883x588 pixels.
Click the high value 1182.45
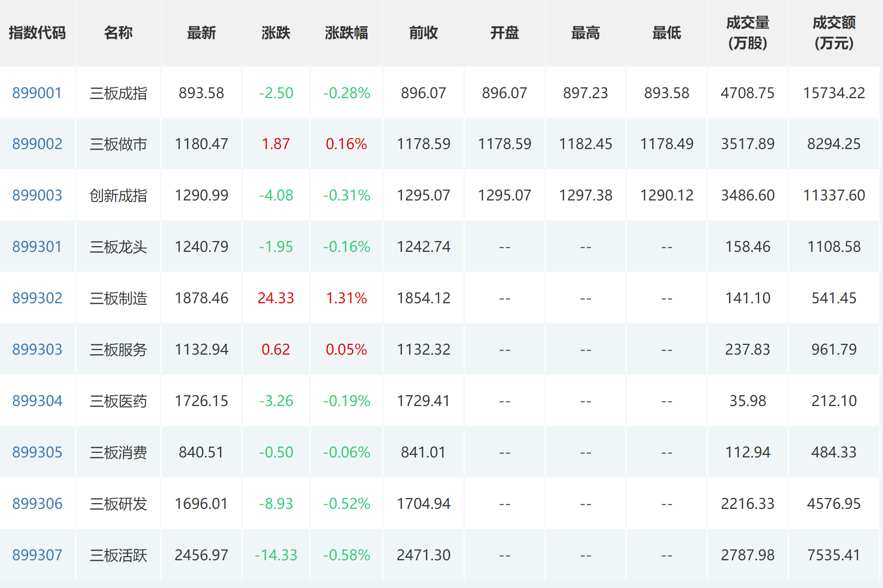[585, 144]
